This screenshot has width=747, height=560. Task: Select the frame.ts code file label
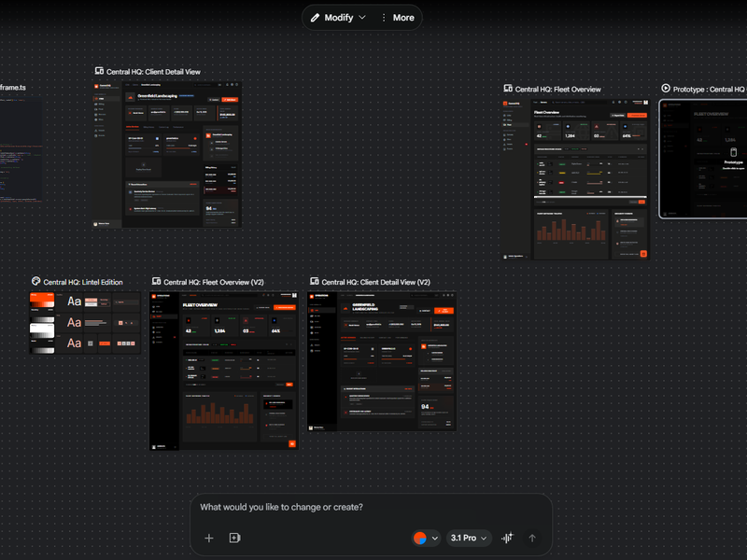point(13,88)
